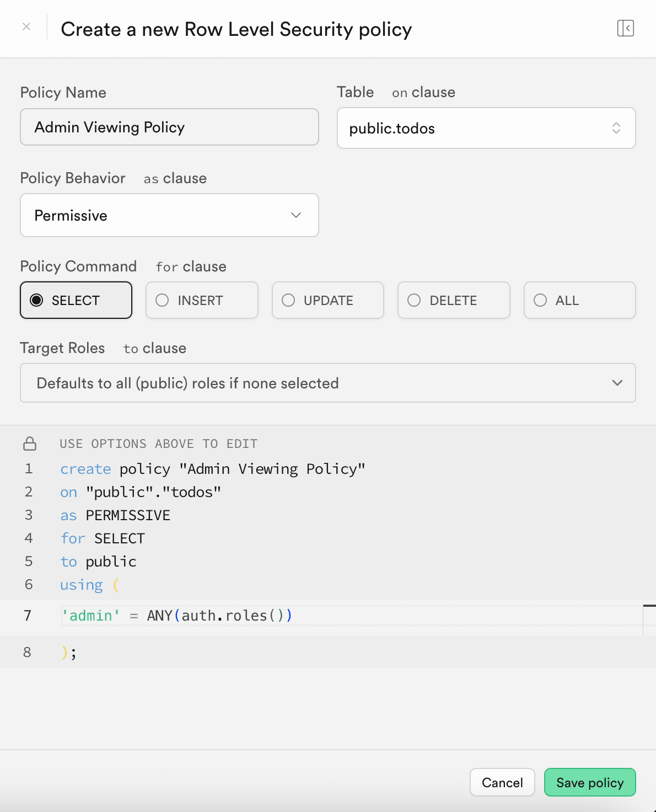Collapse the policy editor panel

pyautogui.click(x=626, y=28)
